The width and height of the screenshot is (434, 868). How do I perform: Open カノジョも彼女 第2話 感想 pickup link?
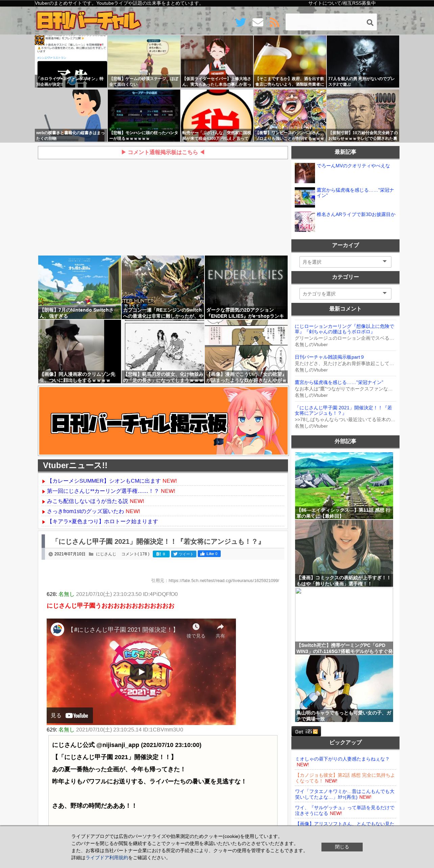(x=345, y=778)
